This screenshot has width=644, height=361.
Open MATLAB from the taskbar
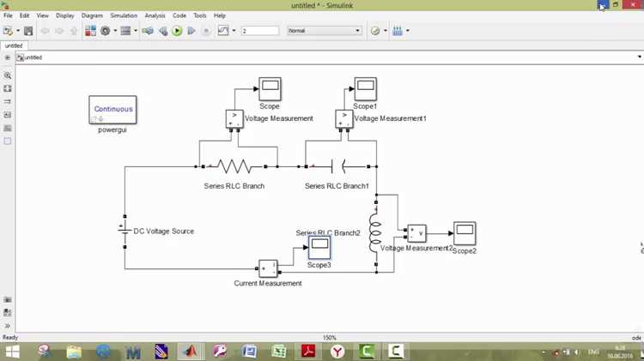[190, 352]
